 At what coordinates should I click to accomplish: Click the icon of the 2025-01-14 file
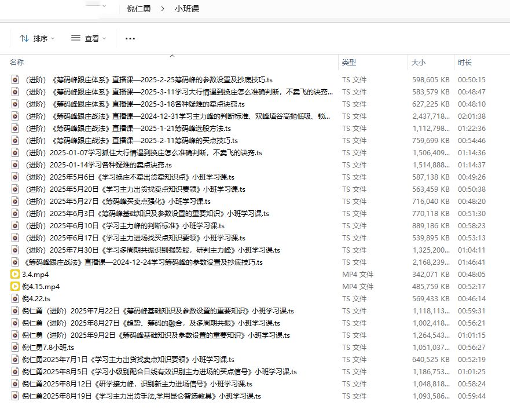click(x=16, y=165)
